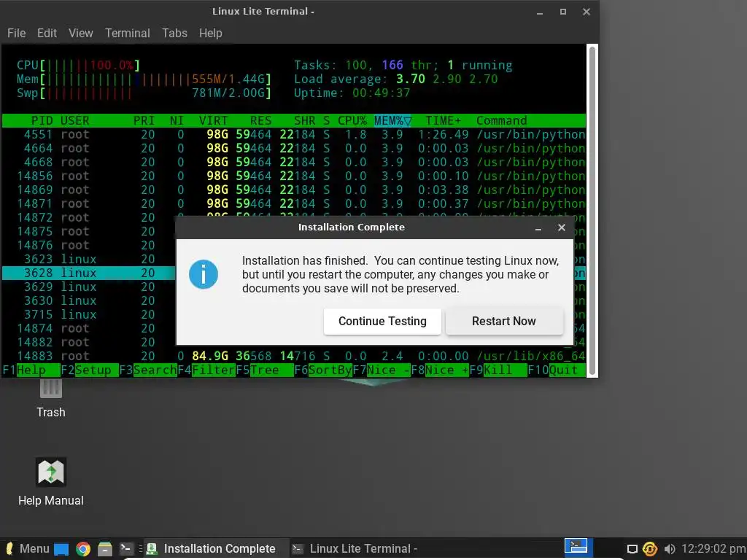Click the Mem usage meter bar
This screenshot has height=560, width=747.
tap(144, 79)
